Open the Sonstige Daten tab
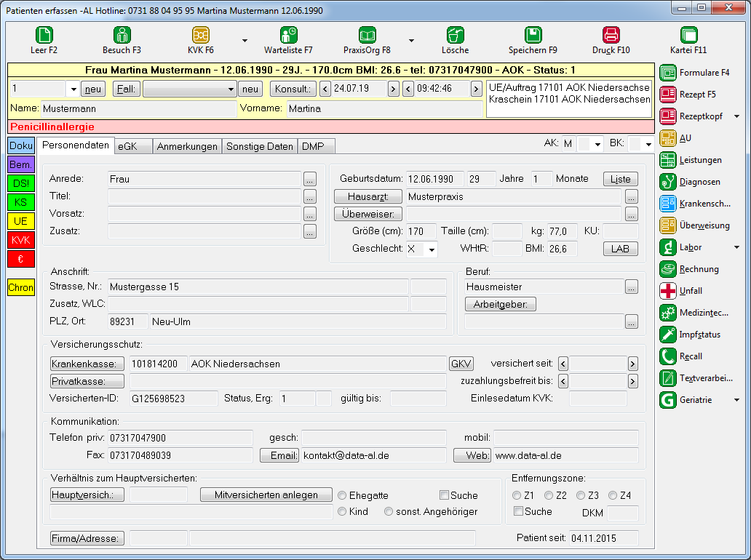 click(x=260, y=146)
